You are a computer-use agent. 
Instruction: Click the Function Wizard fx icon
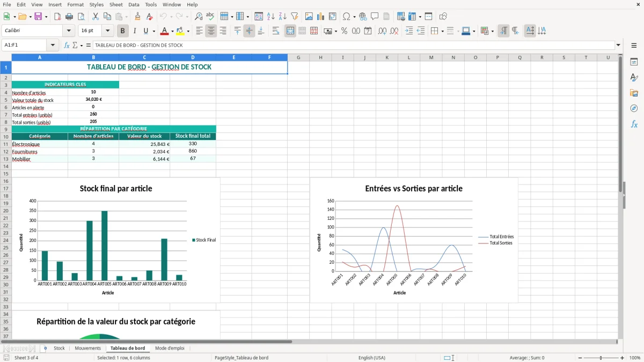67,46
